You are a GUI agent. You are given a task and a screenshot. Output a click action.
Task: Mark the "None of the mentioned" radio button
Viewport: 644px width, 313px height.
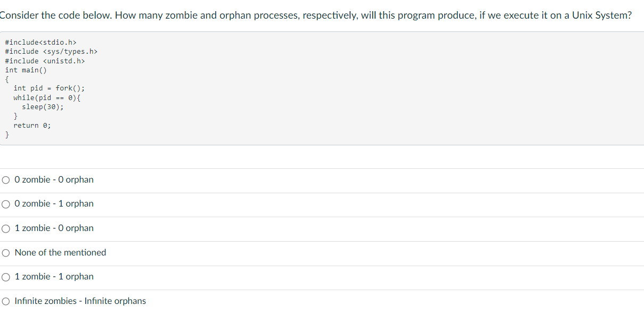click(x=6, y=253)
